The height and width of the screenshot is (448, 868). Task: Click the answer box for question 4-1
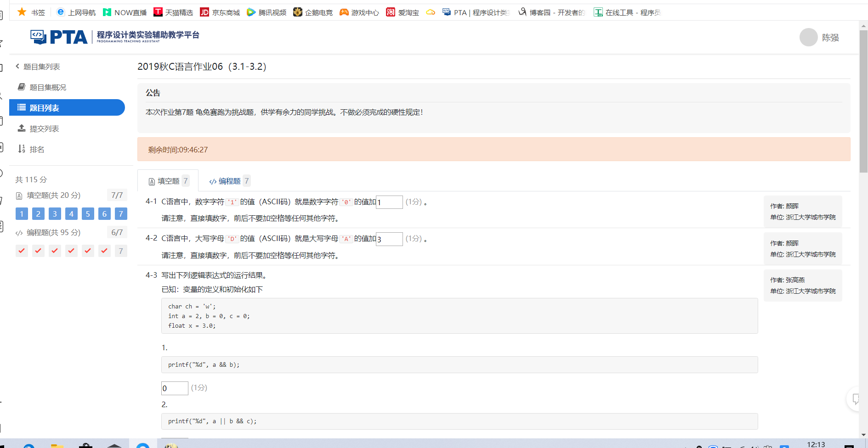(389, 202)
